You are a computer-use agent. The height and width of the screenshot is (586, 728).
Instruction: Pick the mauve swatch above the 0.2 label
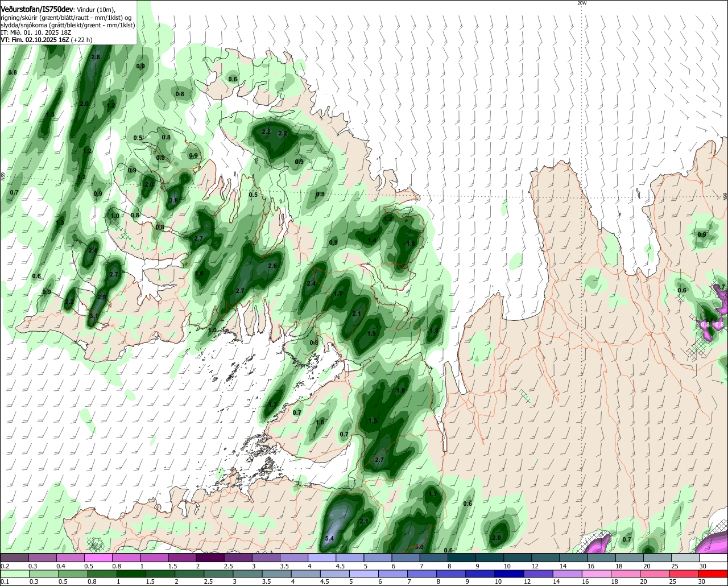point(15,558)
